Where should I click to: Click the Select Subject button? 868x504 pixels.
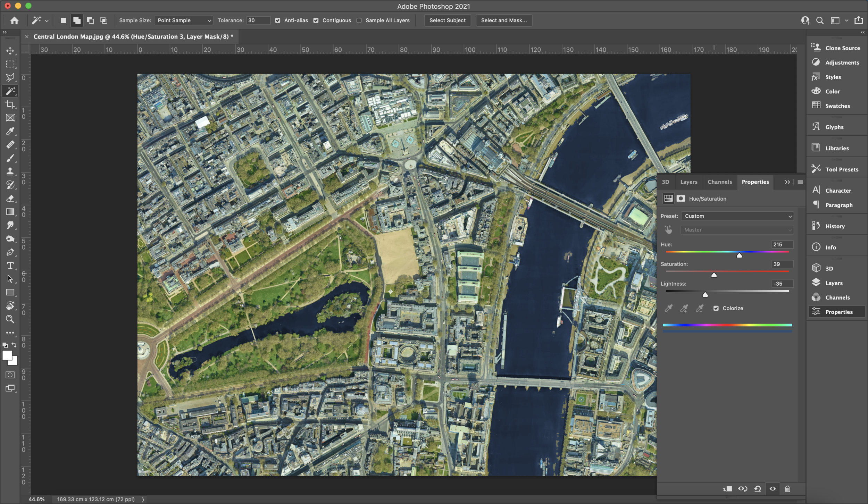[x=447, y=20]
